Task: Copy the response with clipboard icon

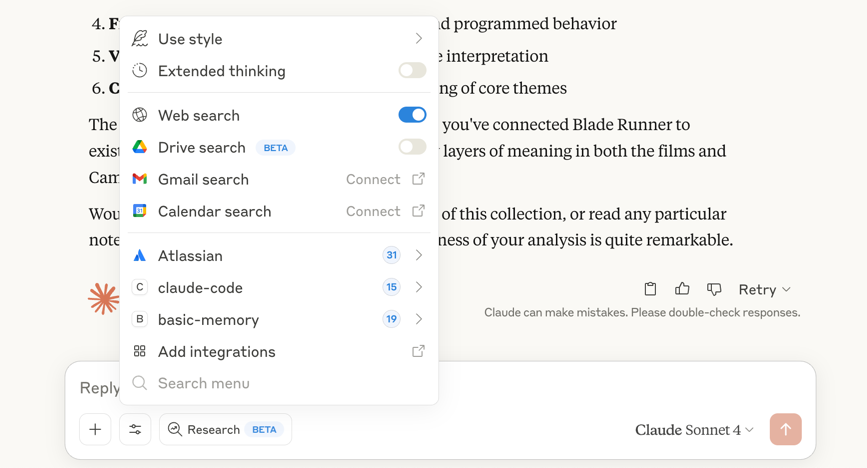Action: click(x=650, y=289)
